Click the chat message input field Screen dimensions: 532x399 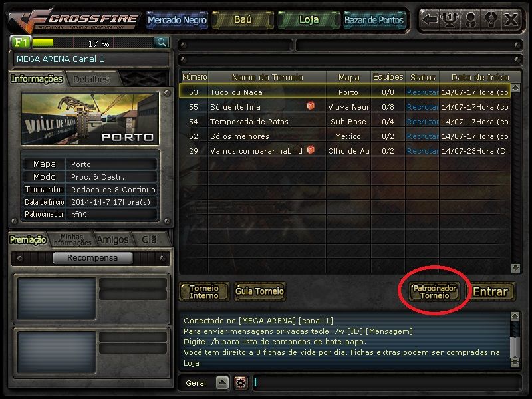pyautogui.click(x=386, y=383)
